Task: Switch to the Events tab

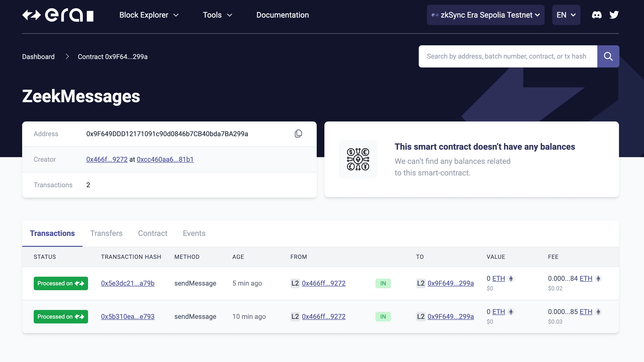Action: (x=194, y=233)
